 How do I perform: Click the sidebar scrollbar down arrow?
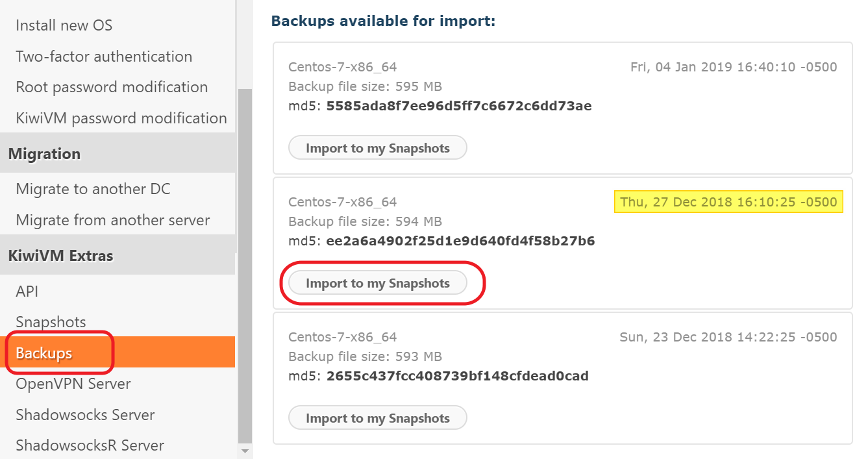[x=245, y=450]
